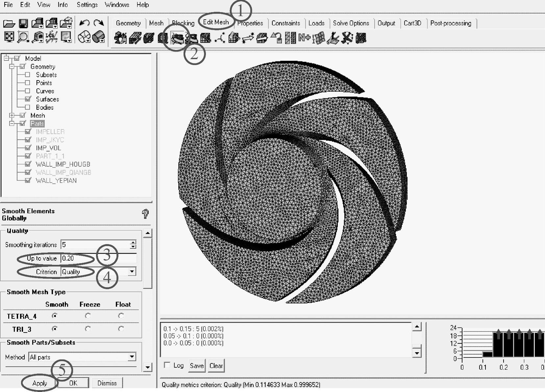Open the Method dropdown showing All parts
The width and height of the screenshot is (545, 392).
[132, 357]
